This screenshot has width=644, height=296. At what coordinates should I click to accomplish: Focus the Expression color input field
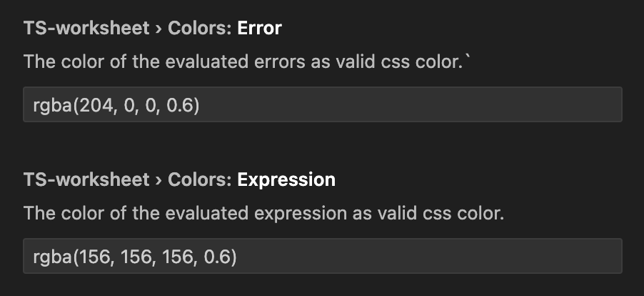(x=322, y=256)
